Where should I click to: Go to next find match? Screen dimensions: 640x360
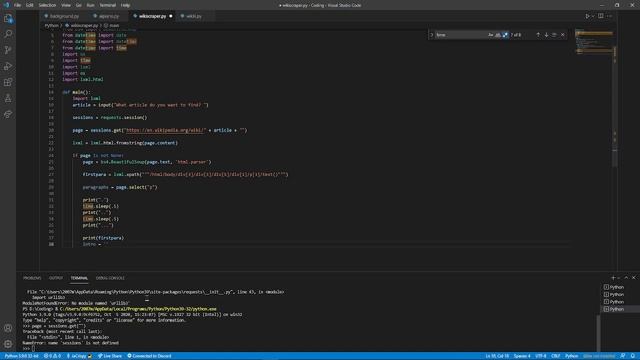click(546, 35)
